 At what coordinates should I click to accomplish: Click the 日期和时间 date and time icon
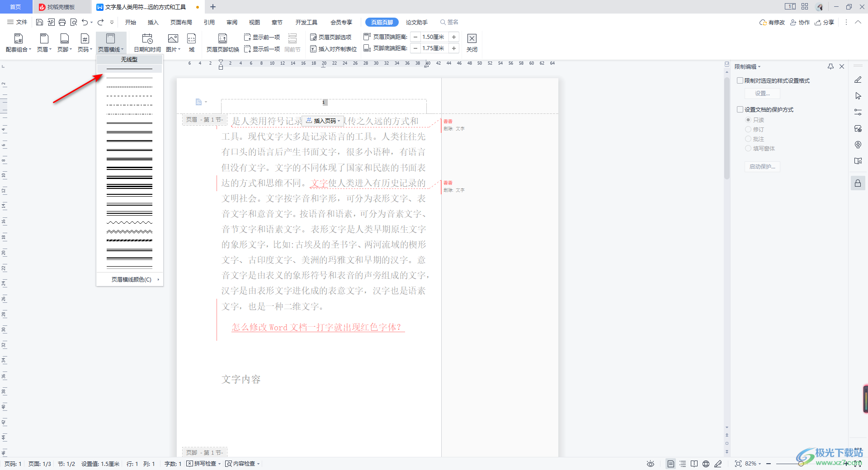tap(147, 43)
